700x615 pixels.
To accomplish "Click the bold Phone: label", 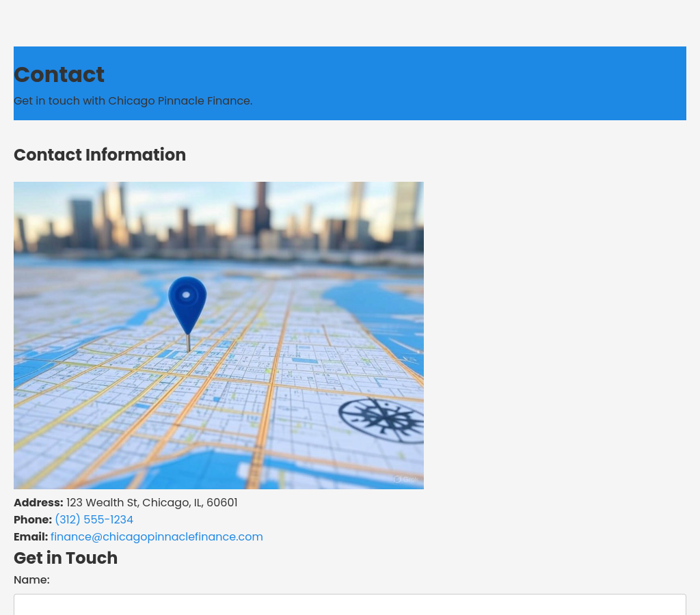I will (33, 520).
